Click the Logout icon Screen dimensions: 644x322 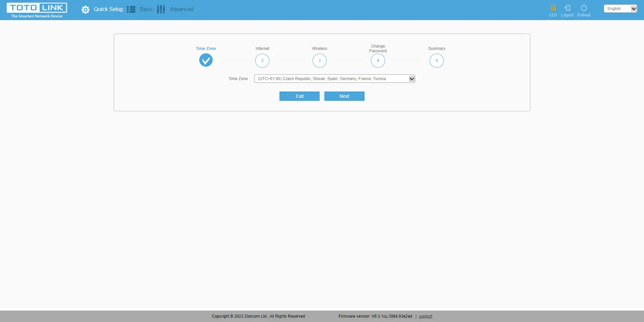tap(567, 8)
